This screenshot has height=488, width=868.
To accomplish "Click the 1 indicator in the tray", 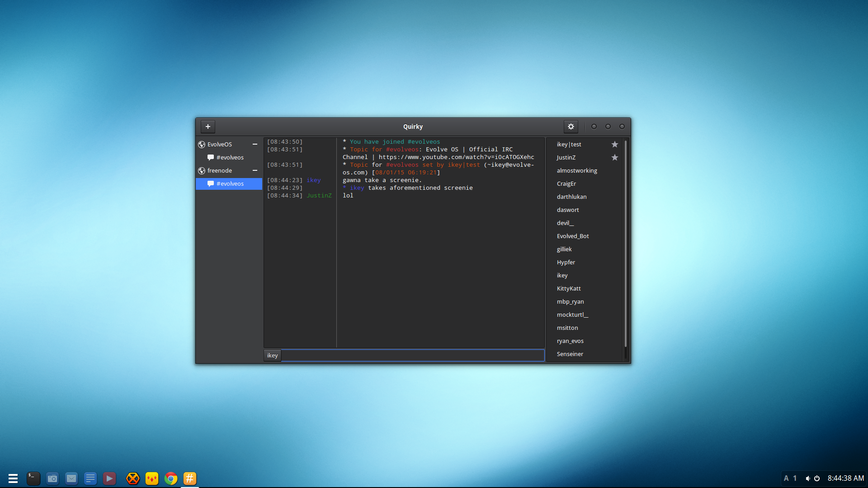I will 795,479.
